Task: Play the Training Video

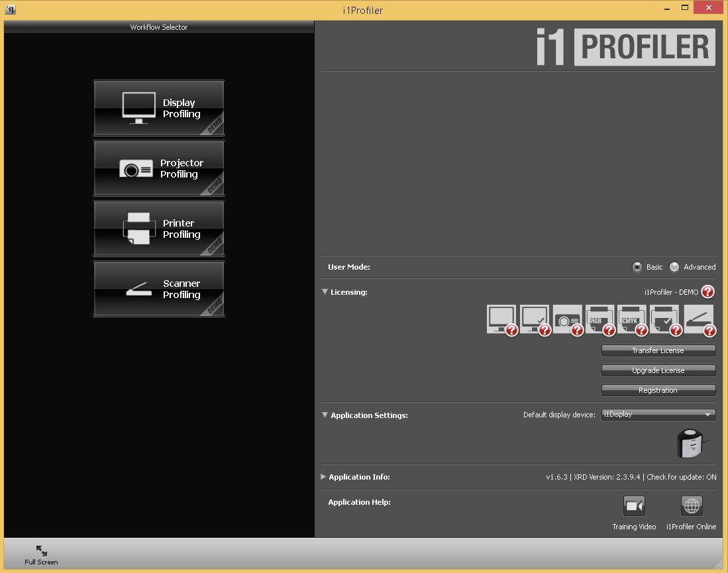Action: click(634, 505)
